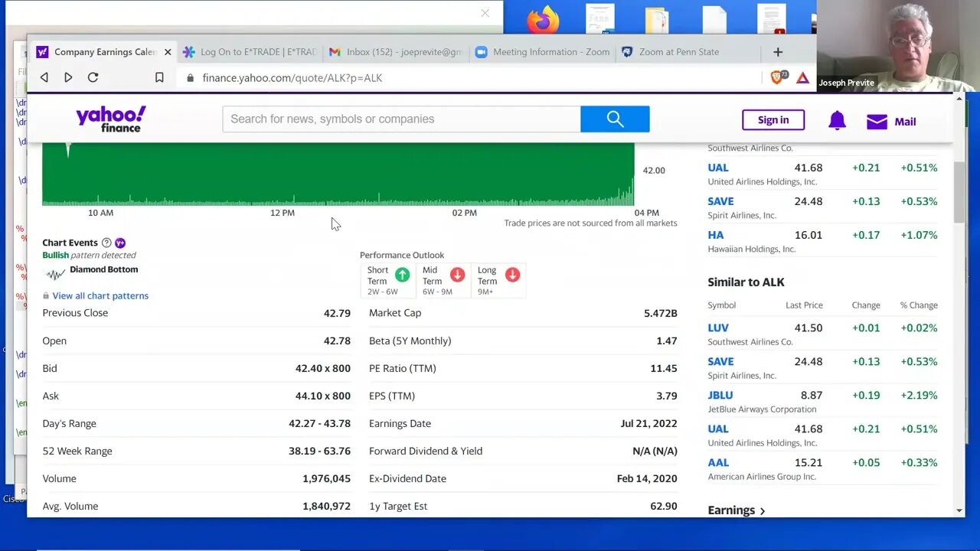Open a new browser tab with plus
Image resolution: width=980 pixels, height=551 pixels.
coord(778,52)
